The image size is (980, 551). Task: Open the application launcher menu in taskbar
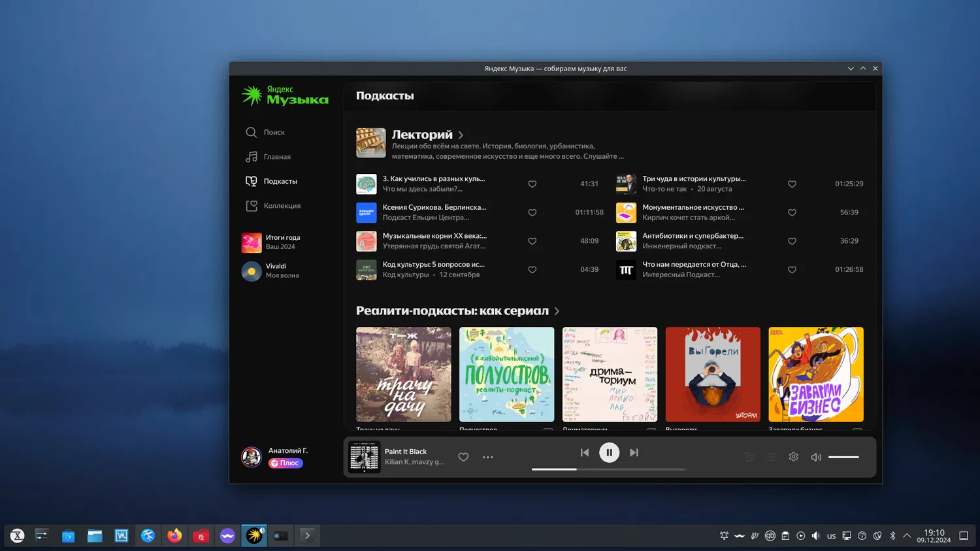[x=17, y=536]
